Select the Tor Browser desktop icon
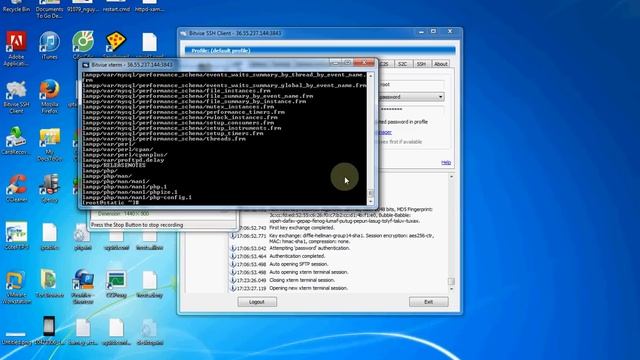The height and width of the screenshot is (360, 640). point(49,283)
